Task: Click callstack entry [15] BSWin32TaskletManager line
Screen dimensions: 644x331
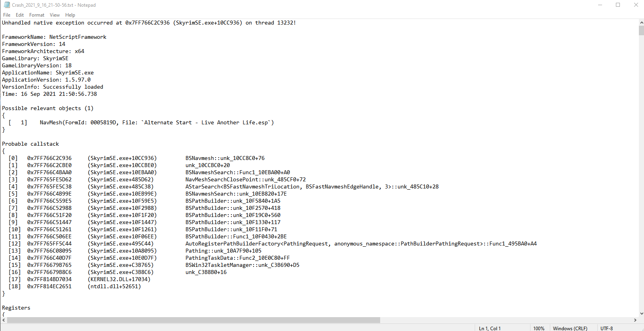Action: 154,265
